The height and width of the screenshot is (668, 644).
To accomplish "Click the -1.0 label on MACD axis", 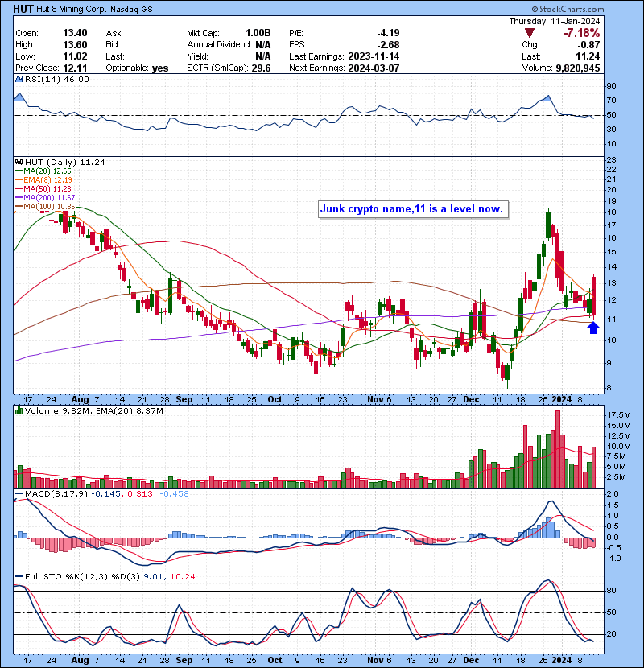I will point(613,559).
